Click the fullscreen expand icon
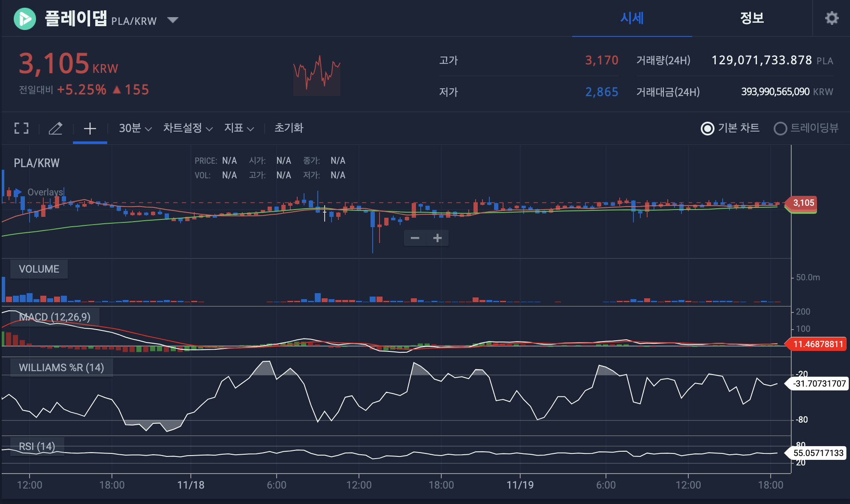The width and height of the screenshot is (850, 504). pos(21,128)
